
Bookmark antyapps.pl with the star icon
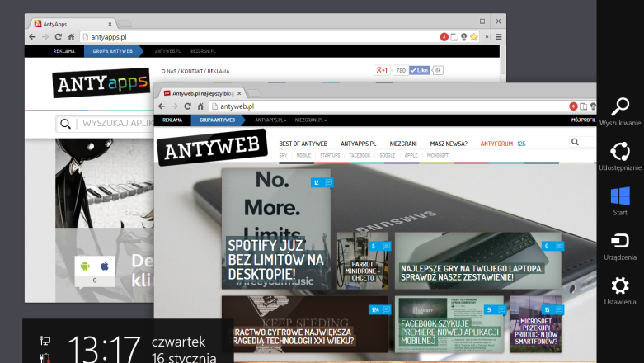[474, 37]
